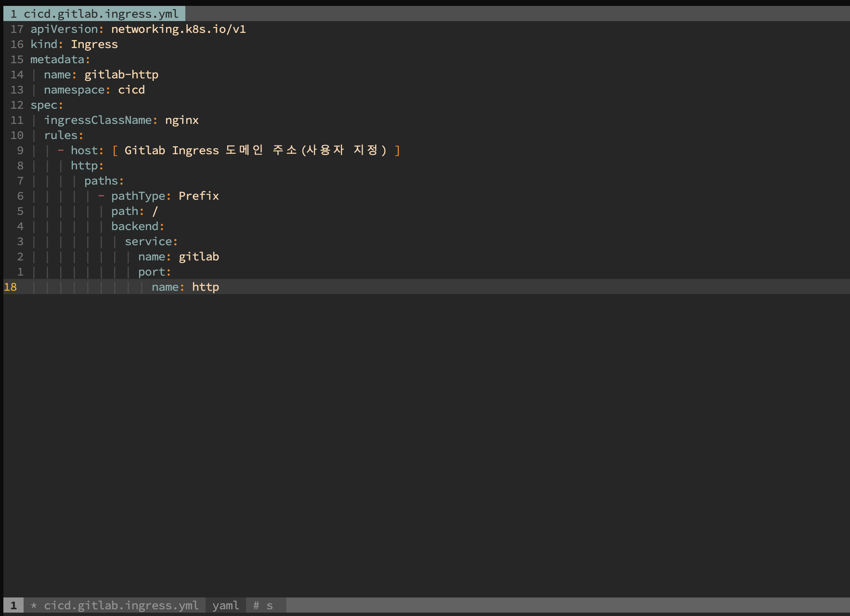
Task: Click the workspace number 1 in status bar
Action: (13, 605)
